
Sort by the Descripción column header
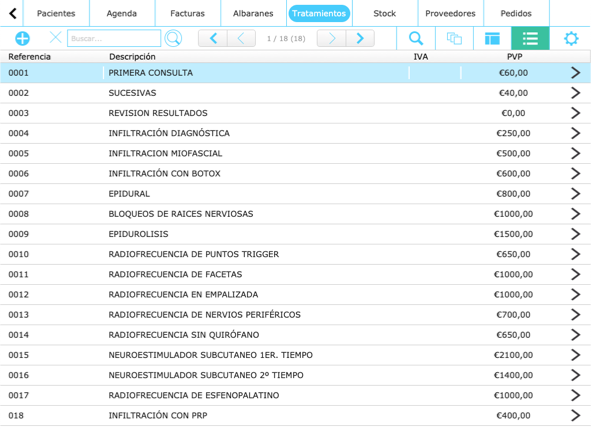point(132,57)
